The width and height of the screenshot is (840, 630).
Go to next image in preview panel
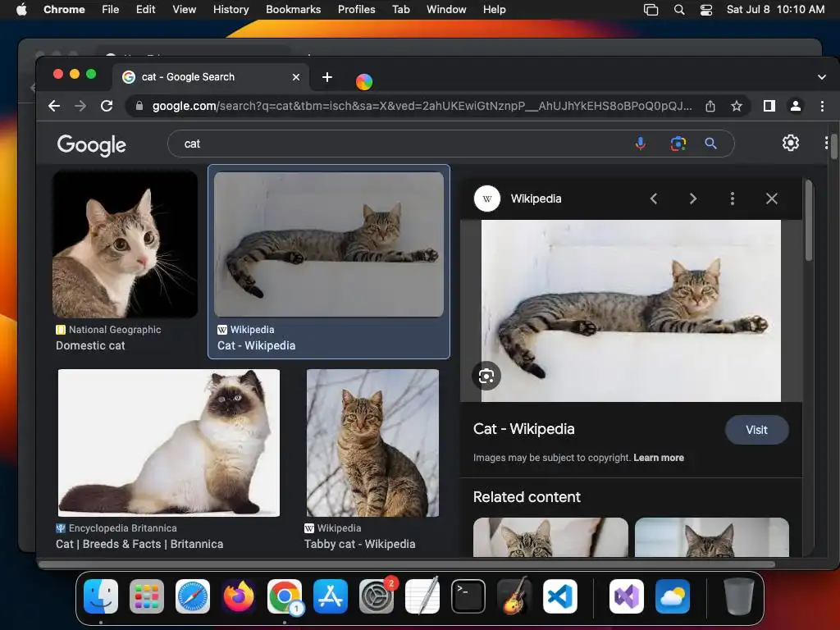pyautogui.click(x=692, y=199)
